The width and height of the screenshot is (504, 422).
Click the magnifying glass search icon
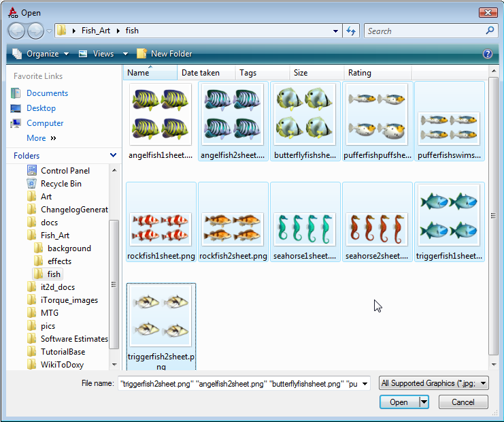pyautogui.click(x=490, y=31)
